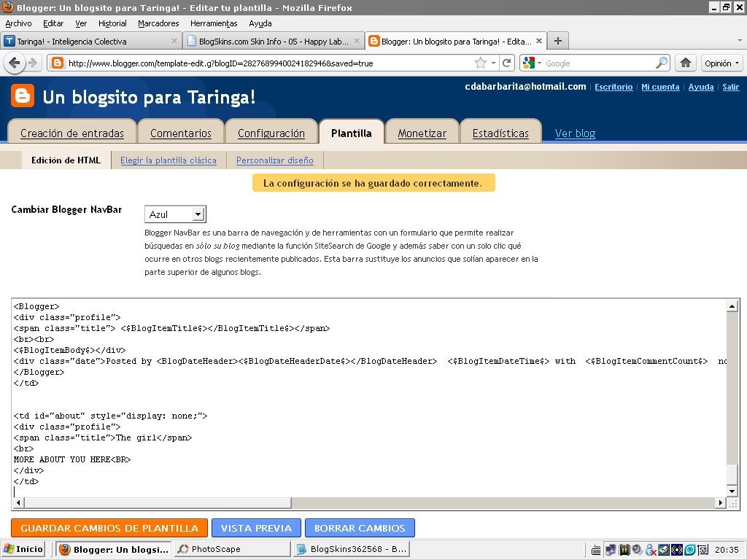Open the Marcadores menu
The image size is (747, 560).
pos(158,23)
